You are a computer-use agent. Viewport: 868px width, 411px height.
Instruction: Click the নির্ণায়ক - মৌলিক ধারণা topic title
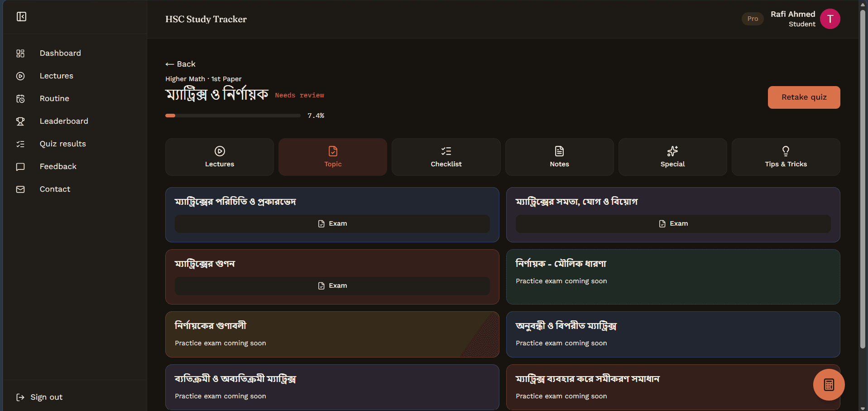tap(561, 264)
